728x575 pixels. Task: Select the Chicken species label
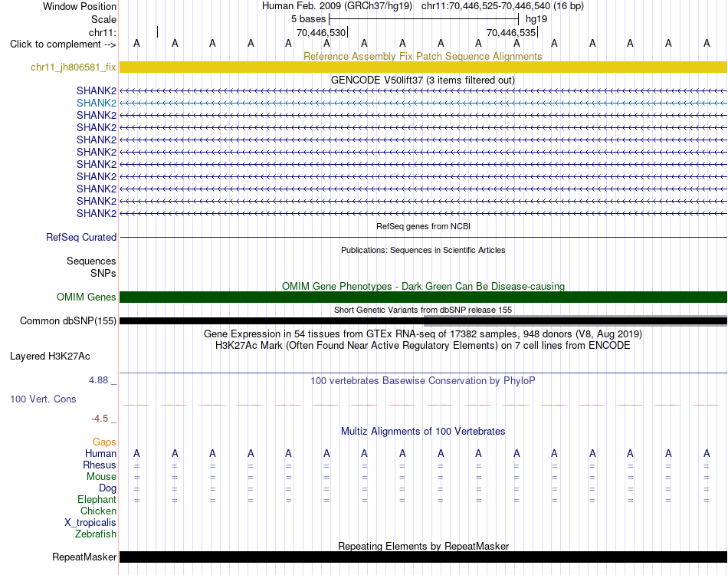(98, 511)
